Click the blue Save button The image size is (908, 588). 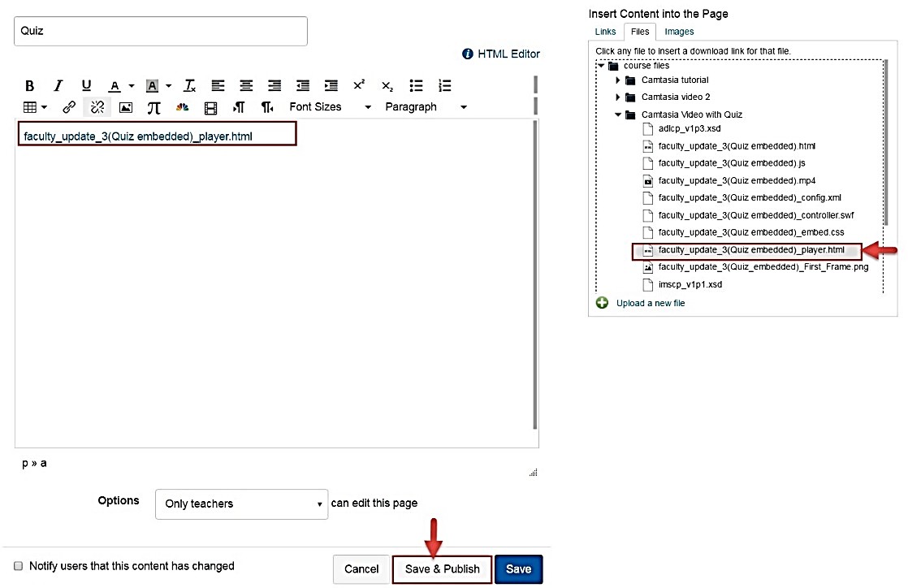(x=518, y=569)
